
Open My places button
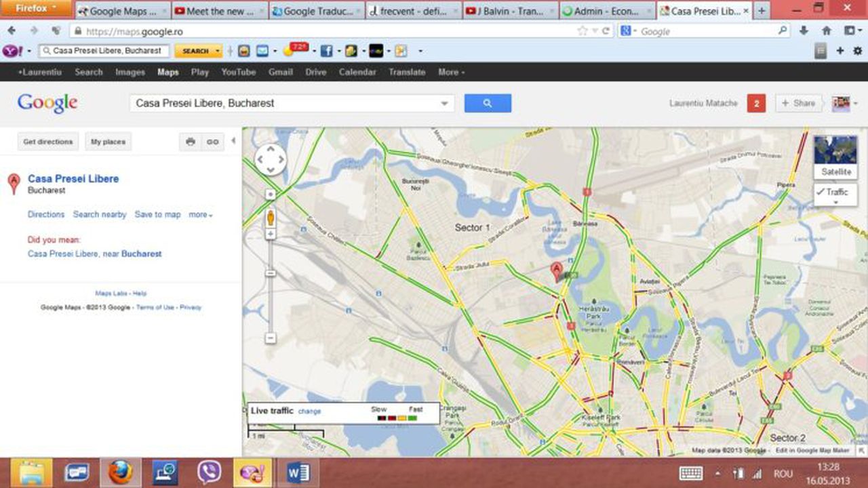point(108,142)
